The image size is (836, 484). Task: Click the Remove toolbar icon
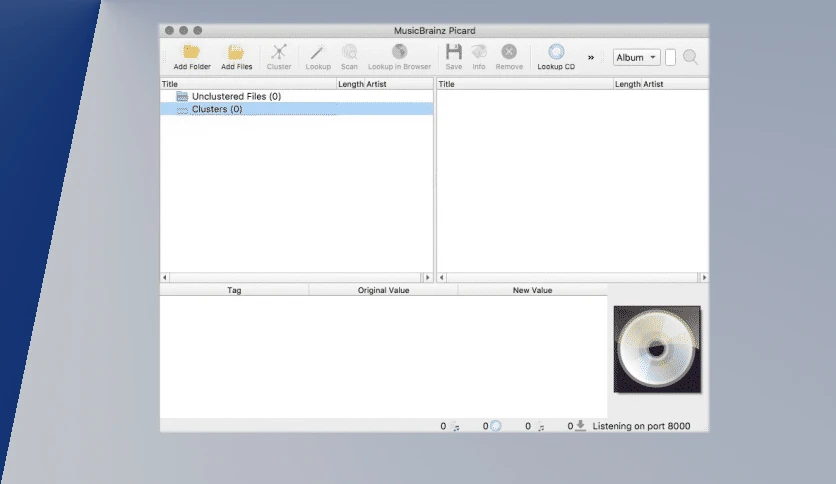(509, 52)
